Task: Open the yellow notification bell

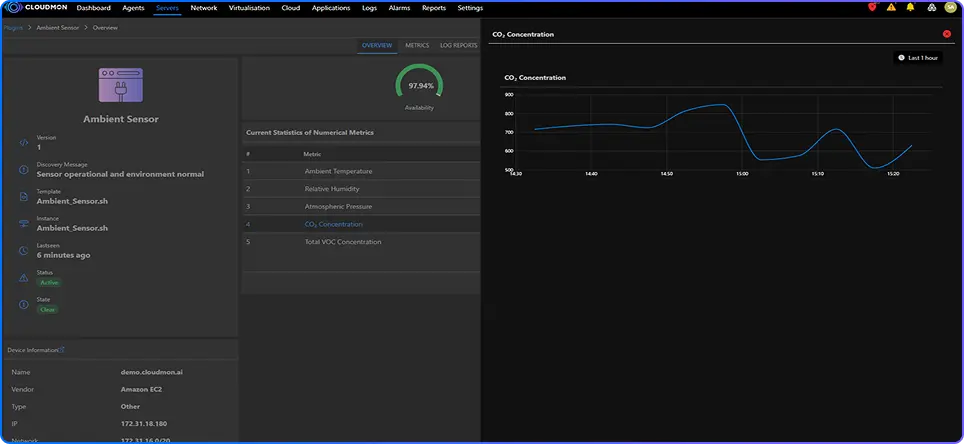Action: click(911, 7)
